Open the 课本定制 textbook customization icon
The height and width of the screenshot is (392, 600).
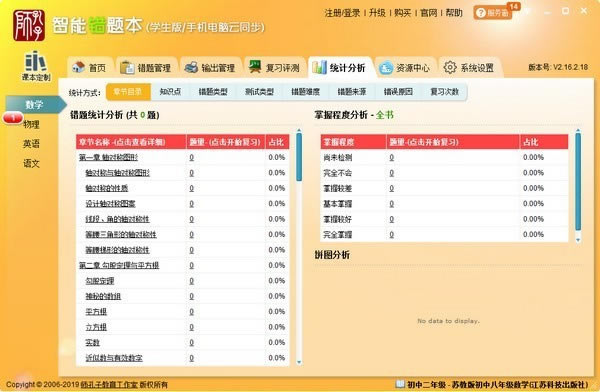point(36,65)
